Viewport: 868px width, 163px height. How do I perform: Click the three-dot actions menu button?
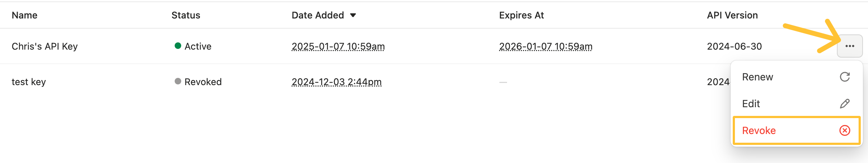(x=850, y=46)
